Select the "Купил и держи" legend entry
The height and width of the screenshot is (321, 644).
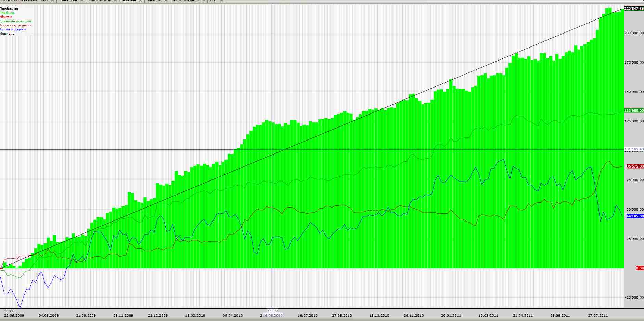coord(13,29)
